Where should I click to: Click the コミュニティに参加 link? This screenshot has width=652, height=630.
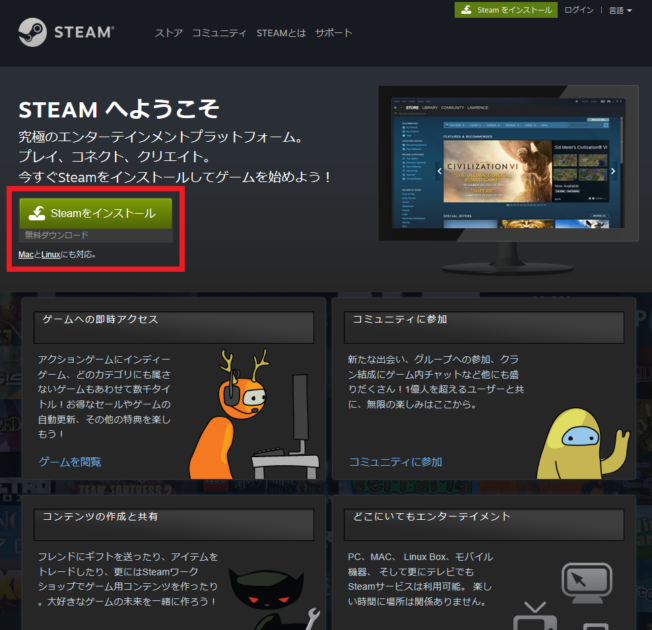click(x=395, y=462)
